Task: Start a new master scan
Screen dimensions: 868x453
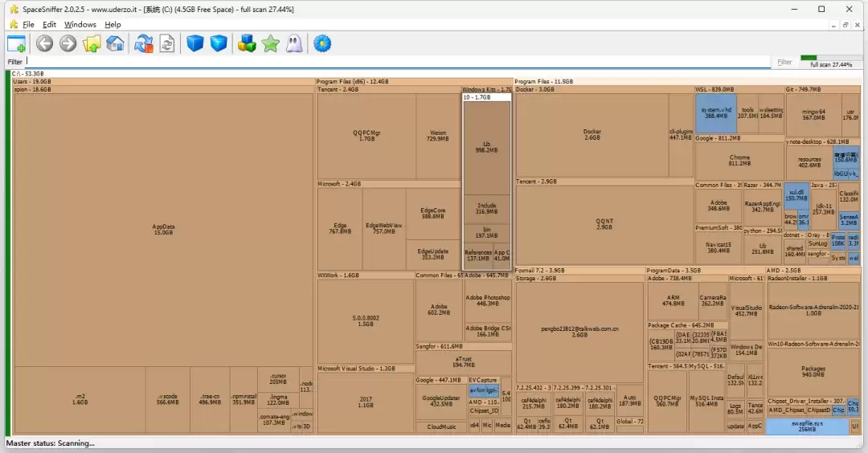Action: 143,43
